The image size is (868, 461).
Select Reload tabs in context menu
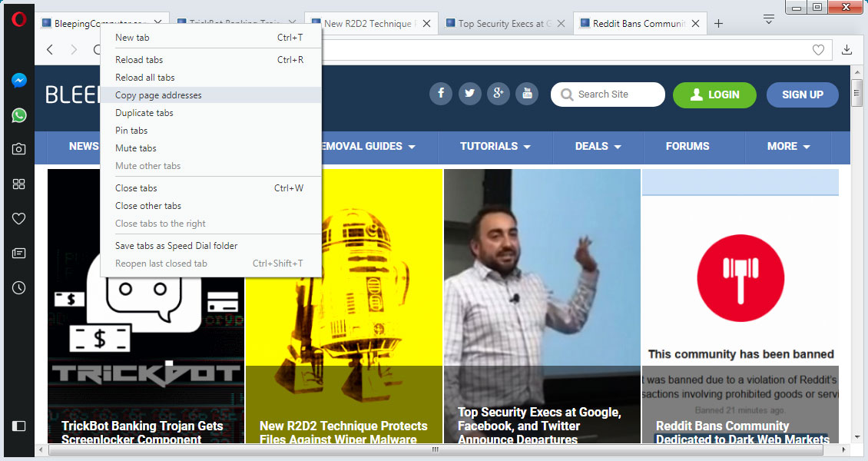[210, 60]
